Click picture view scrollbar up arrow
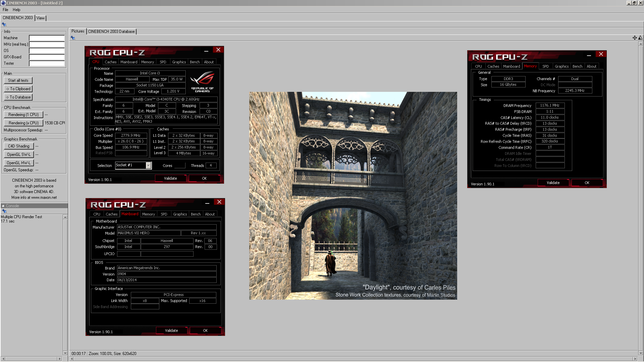Image resolution: width=644 pixels, height=362 pixels. tap(641, 44)
